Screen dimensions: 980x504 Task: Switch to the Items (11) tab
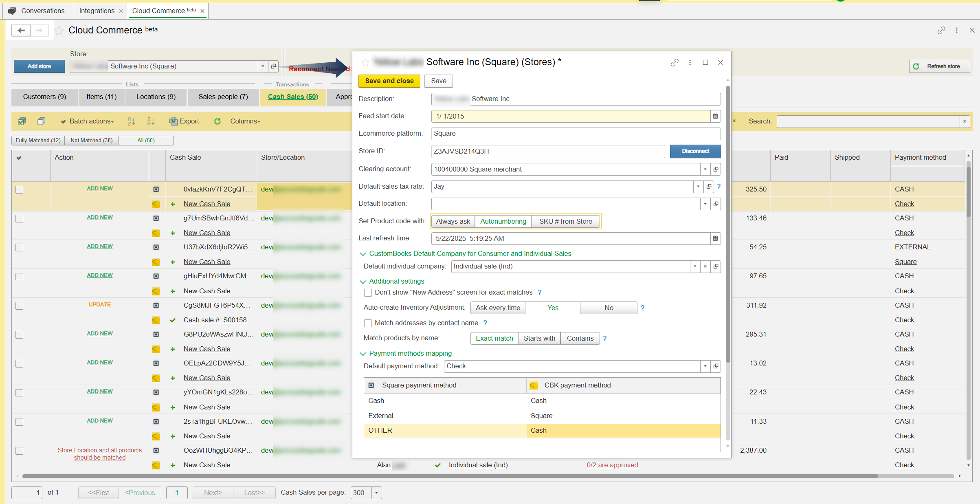tap(101, 97)
